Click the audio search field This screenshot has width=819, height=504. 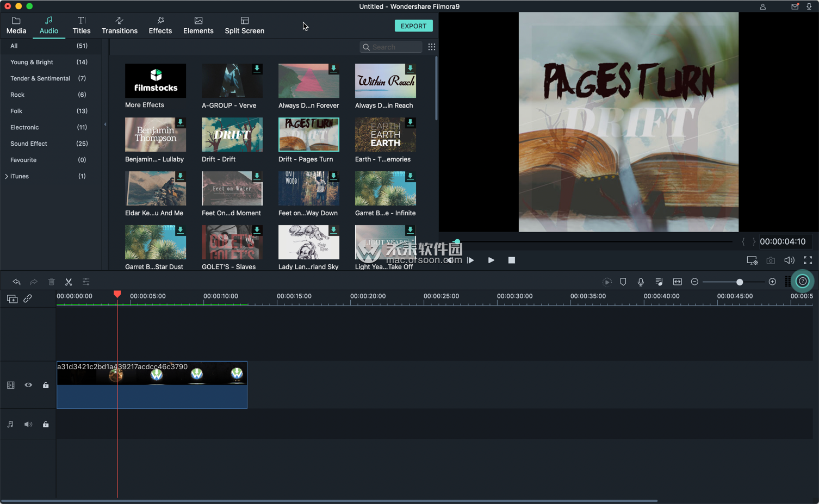[x=390, y=47]
